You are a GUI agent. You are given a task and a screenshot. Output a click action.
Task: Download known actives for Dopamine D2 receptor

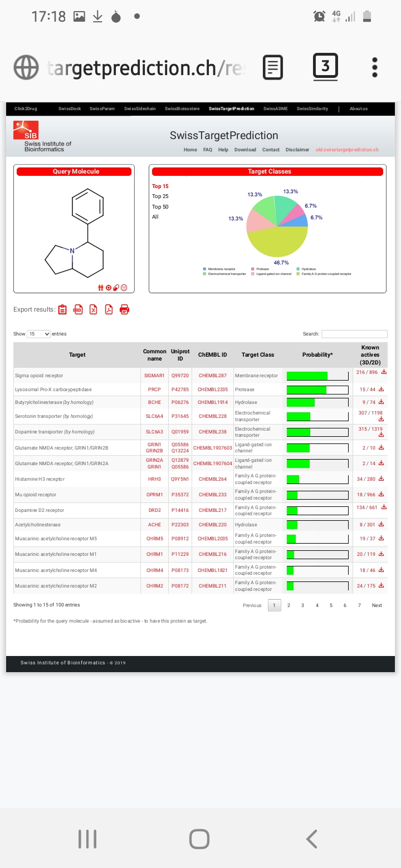[383, 507]
